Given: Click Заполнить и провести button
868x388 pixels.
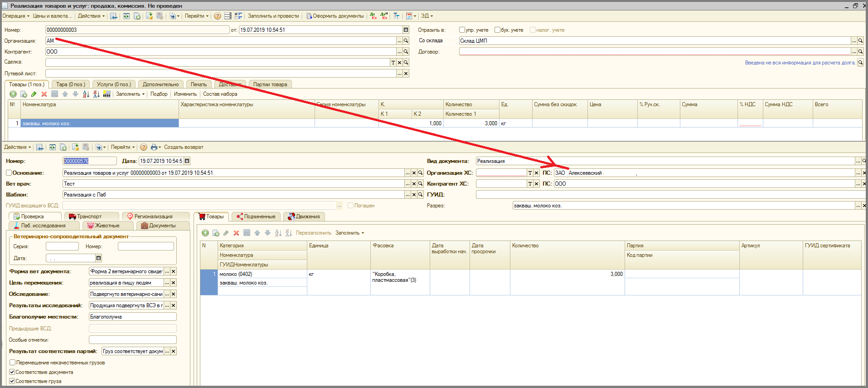Looking at the screenshot, I should point(273,16).
